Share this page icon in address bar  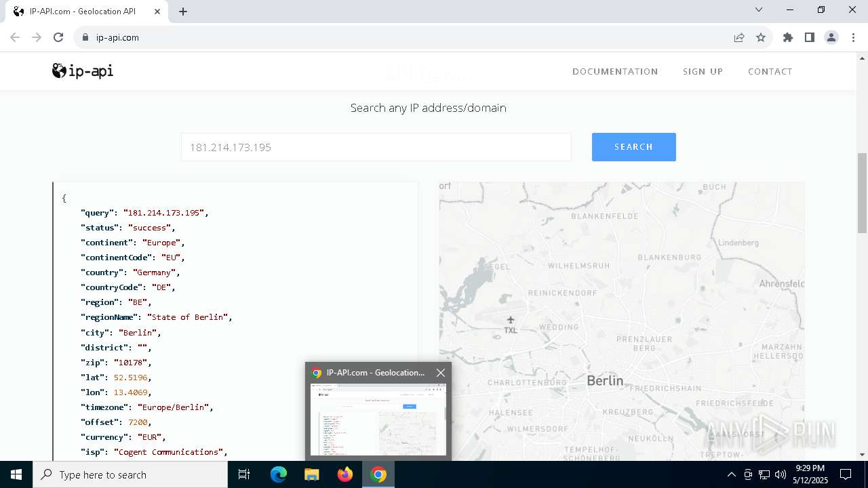tap(739, 37)
